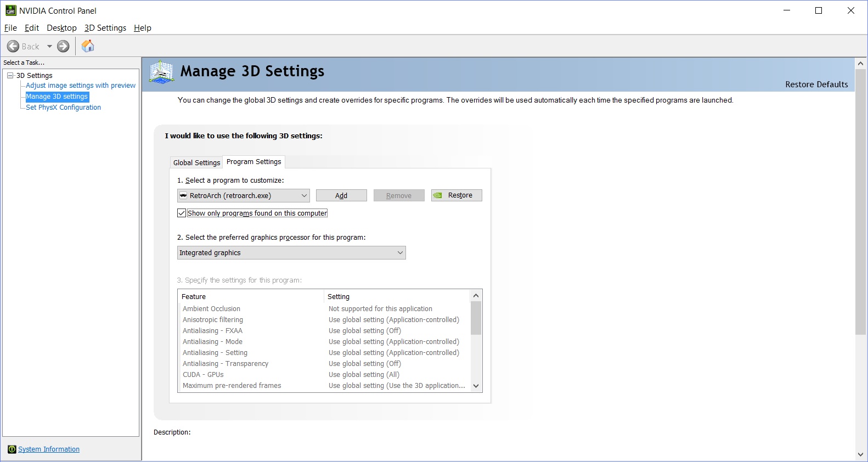Open Adjust image settings with preview
The image size is (868, 462).
click(x=81, y=86)
